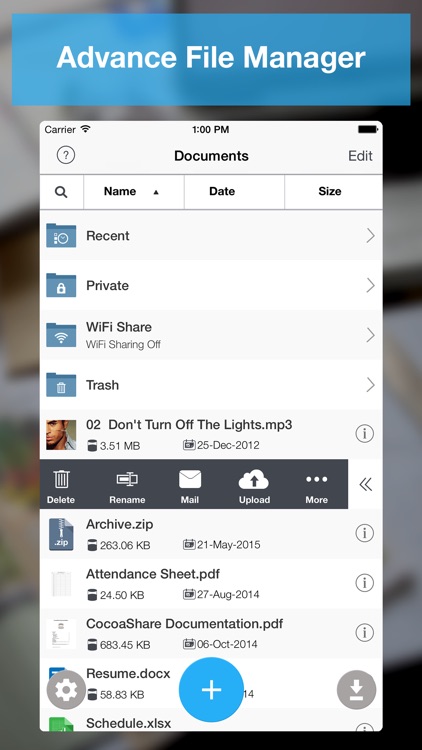The width and height of the screenshot is (422, 750).
Task: Expand Trash folder chevron
Action: pos(370,385)
